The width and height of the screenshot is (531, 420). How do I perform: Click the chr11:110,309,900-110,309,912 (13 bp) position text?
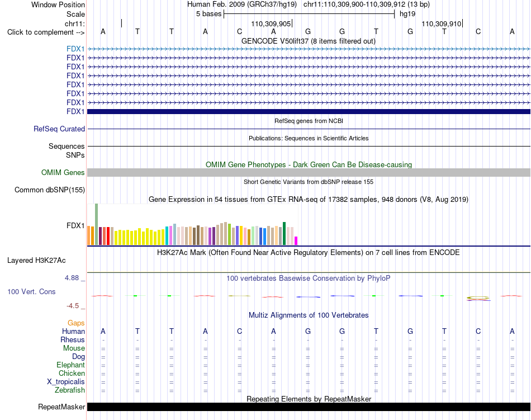[x=367, y=4]
